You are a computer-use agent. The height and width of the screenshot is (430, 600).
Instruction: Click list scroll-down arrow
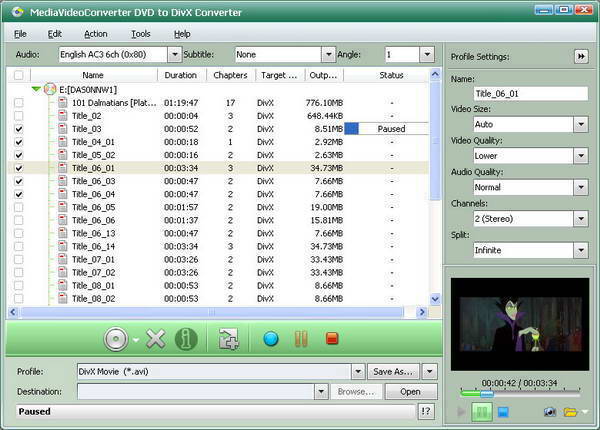(435, 299)
